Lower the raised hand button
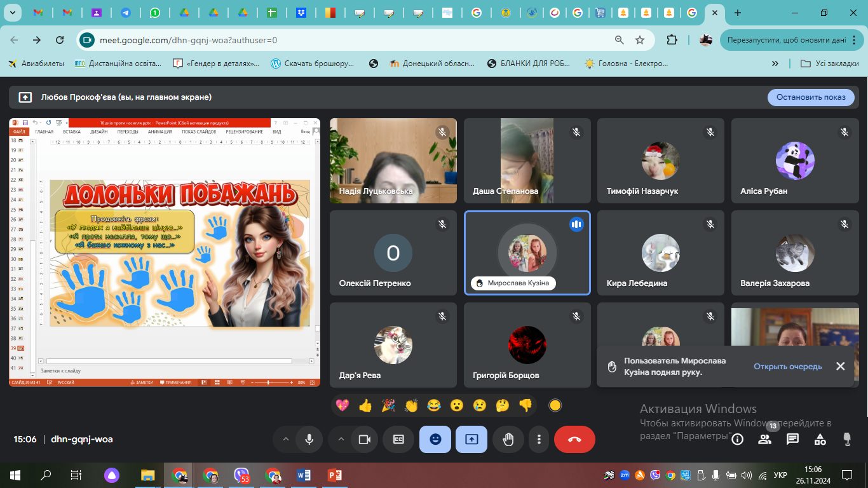Viewport: 868px width, 488px height. (x=508, y=439)
